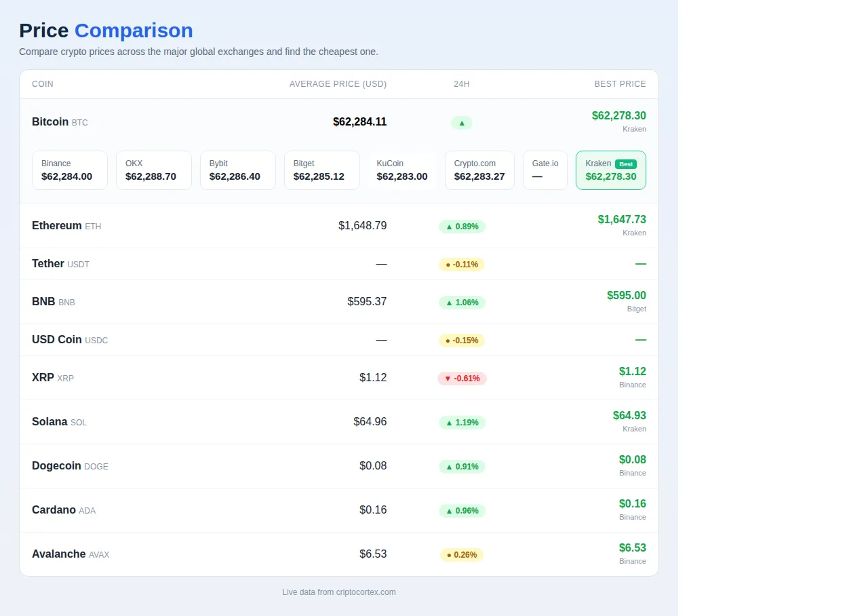Click the green Best badge on Kraken

point(626,164)
